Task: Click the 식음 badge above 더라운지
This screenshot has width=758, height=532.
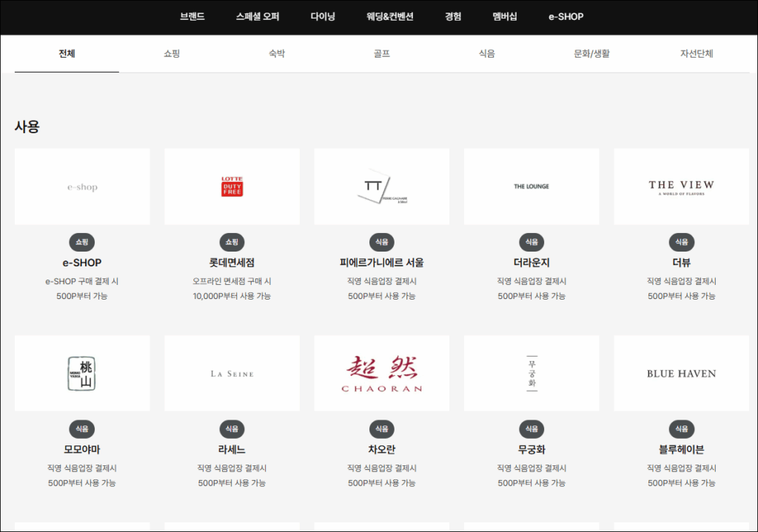Action: point(531,242)
